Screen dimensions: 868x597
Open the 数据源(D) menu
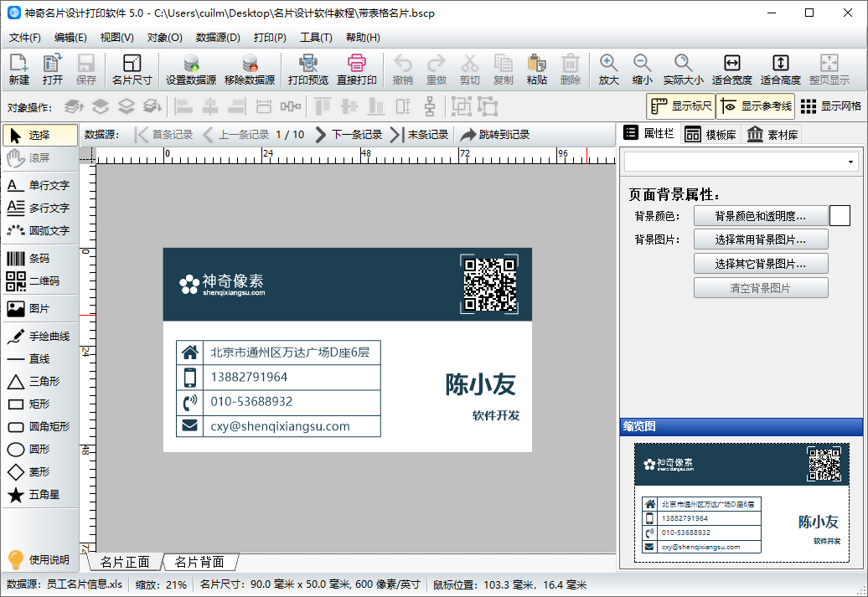tap(218, 38)
